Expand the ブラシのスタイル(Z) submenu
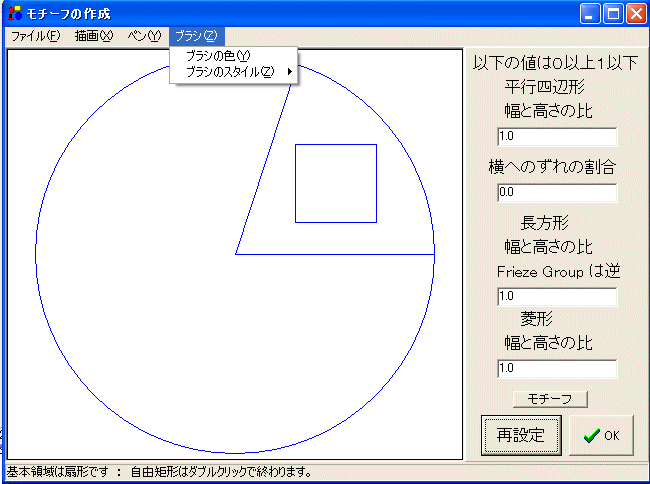The height and width of the screenshot is (484, 650). click(x=233, y=72)
